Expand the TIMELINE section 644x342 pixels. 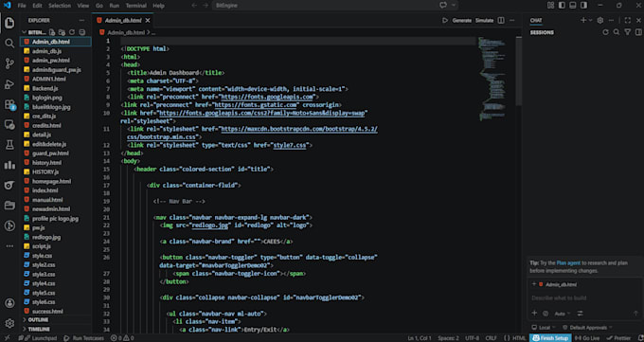click(x=56, y=330)
